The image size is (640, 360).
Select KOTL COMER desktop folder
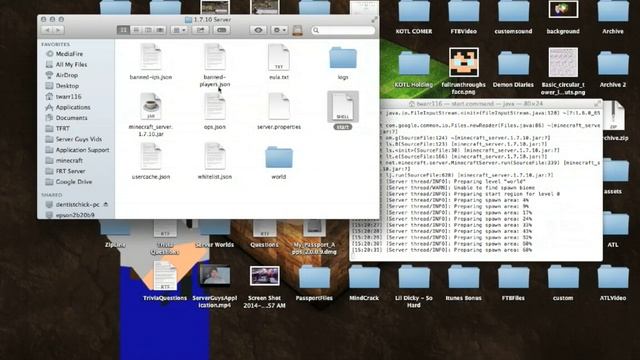[x=414, y=12]
